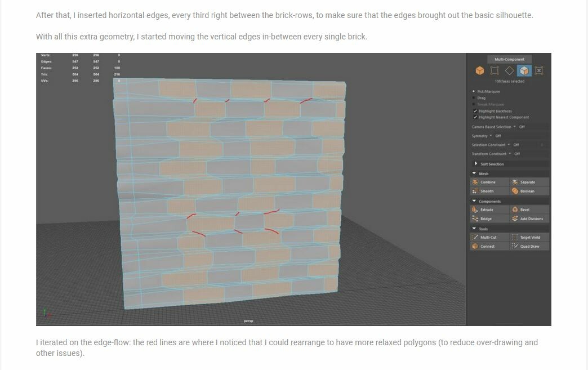
Task: Click the viewport axis gizmo icon
Action: tap(47, 313)
